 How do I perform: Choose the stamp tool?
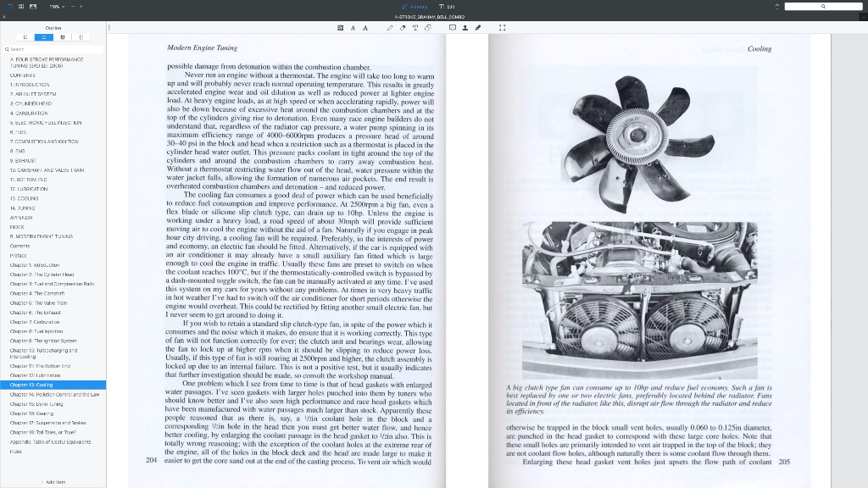coord(465,28)
